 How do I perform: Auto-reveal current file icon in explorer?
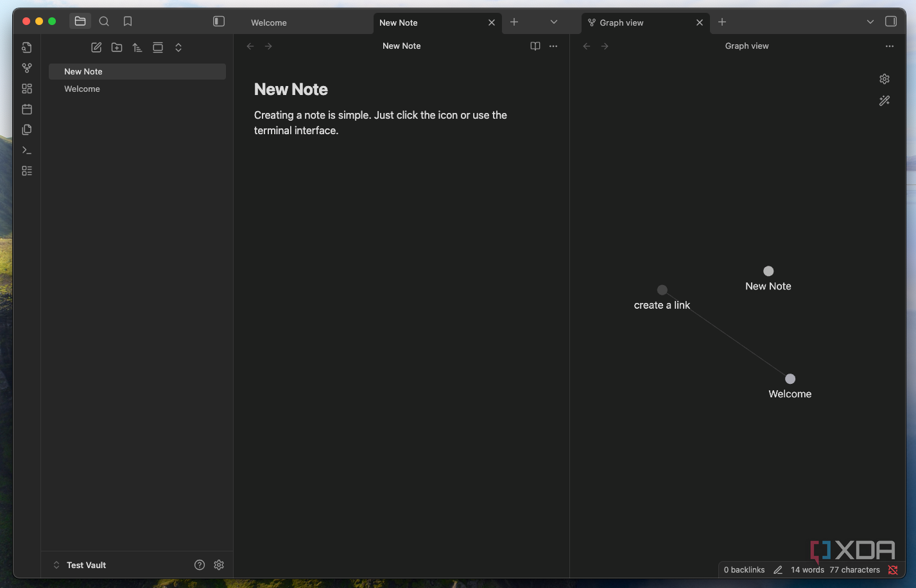click(158, 48)
